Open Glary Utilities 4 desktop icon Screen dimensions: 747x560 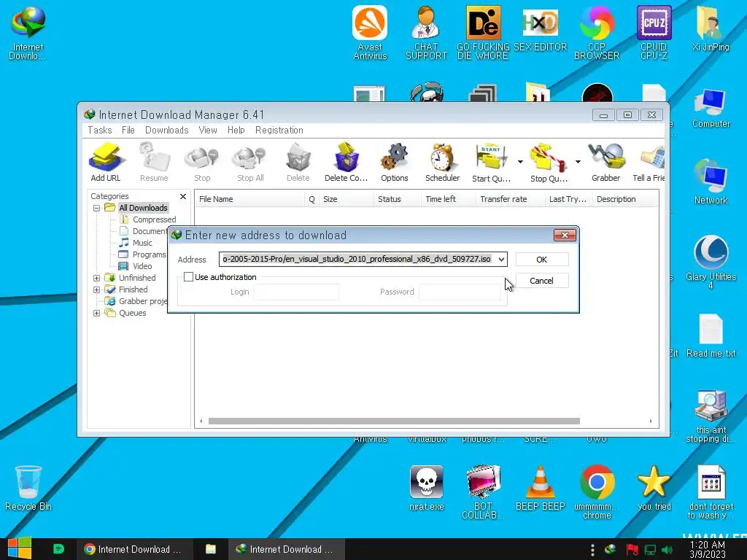coord(711,262)
